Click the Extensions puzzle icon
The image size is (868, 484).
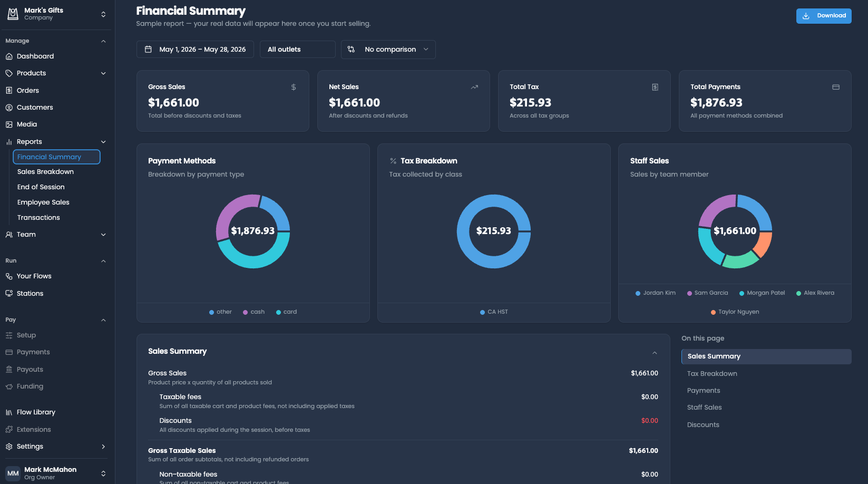9,430
